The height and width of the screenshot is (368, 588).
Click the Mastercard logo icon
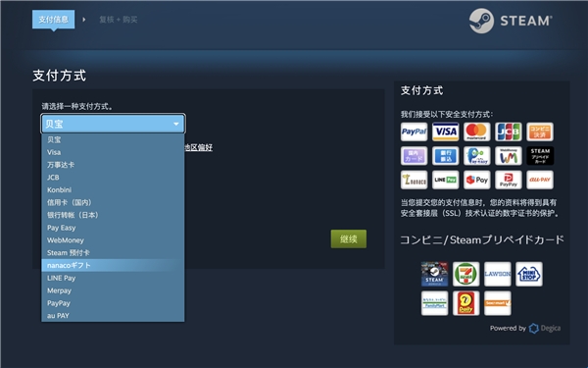[477, 131]
